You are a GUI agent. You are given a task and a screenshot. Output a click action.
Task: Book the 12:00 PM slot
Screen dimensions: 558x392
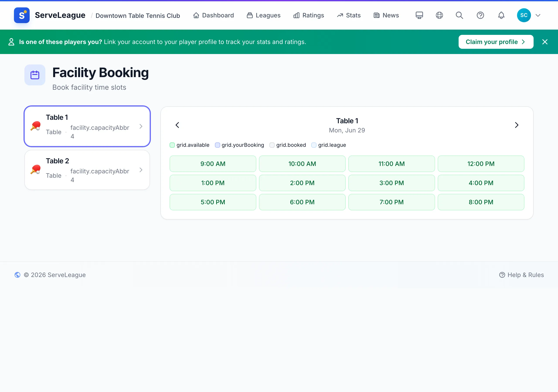(481, 164)
